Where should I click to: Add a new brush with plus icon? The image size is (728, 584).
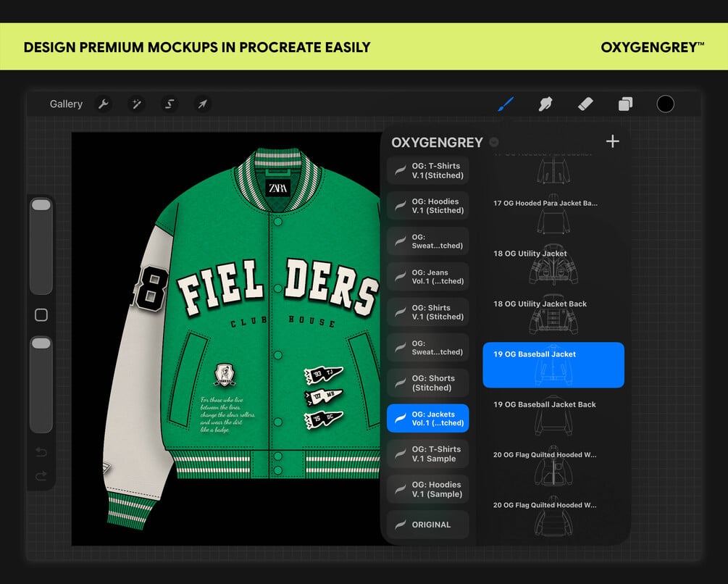click(x=612, y=141)
